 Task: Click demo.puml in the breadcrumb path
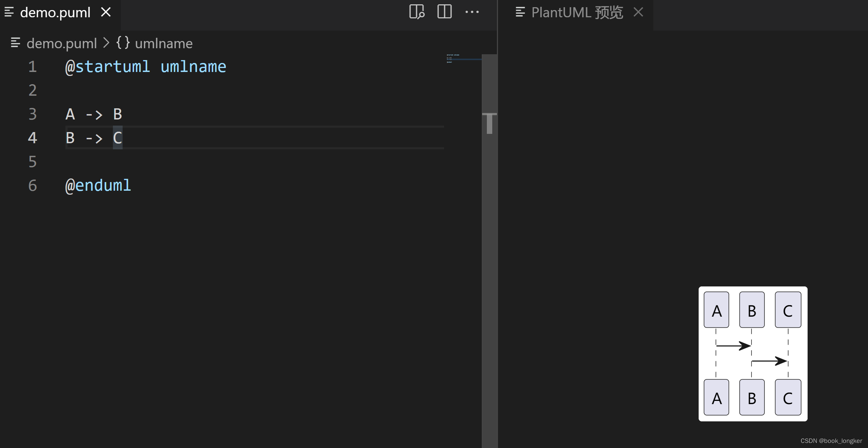pyautogui.click(x=61, y=44)
